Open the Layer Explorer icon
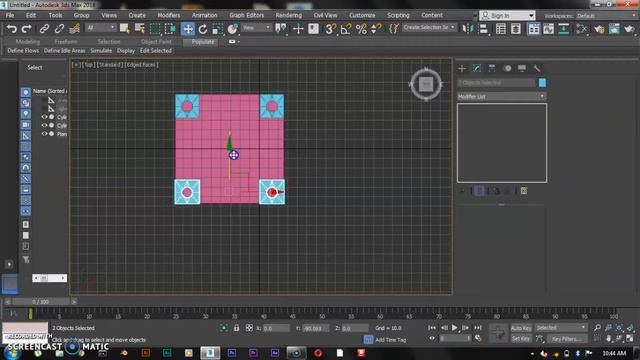The height and width of the screenshot is (360, 640). pyautogui.click(x=516, y=29)
